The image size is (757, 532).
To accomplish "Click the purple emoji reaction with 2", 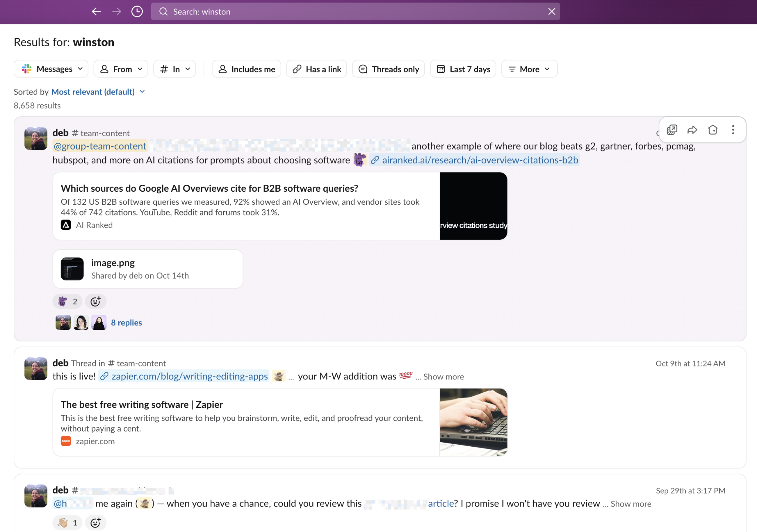I will click(x=67, y=301).
